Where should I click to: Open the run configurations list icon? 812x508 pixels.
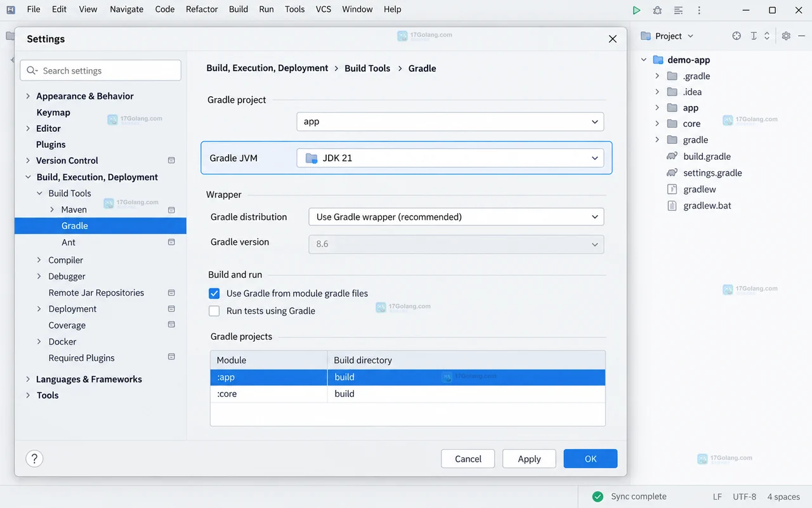(x=678, y=10)
